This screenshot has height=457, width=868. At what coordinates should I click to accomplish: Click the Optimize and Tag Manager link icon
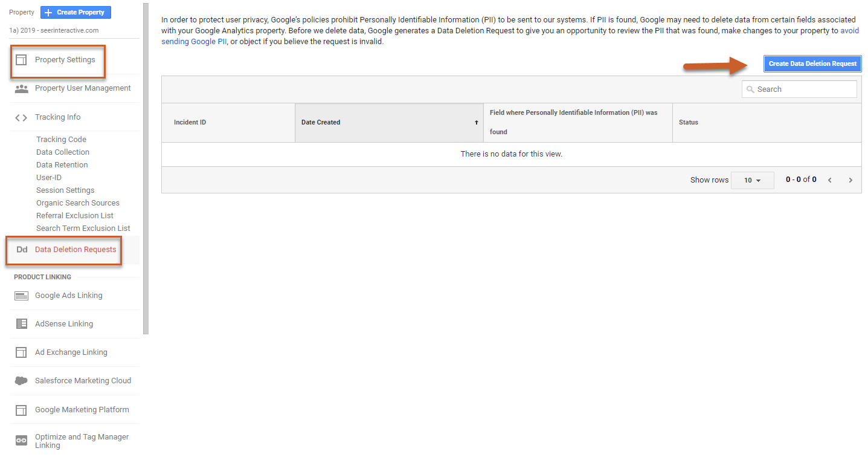[x=22, y=441]
